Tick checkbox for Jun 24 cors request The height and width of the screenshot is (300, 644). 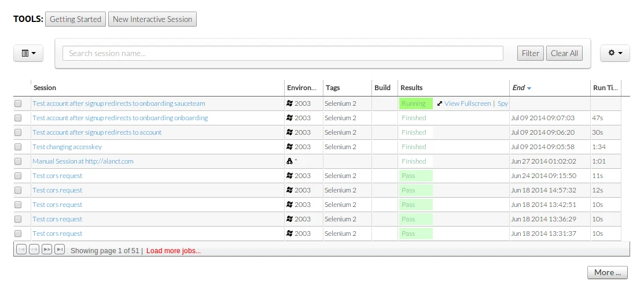(x=18, y=176)
